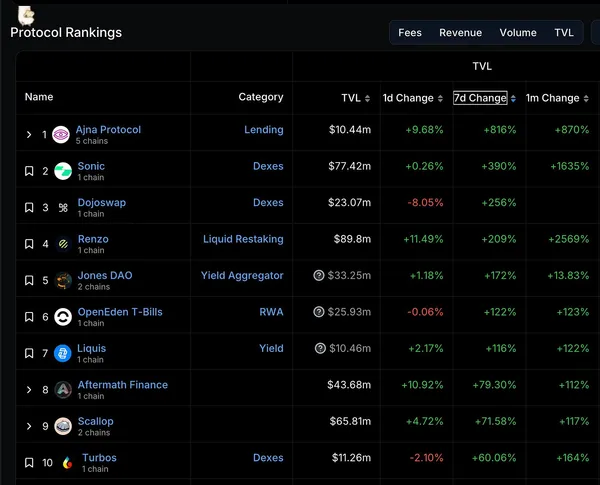Click the question mark icon beside $33.25m
The height and width of the screenshot is (485, 600).
click(x=319, y=275)
